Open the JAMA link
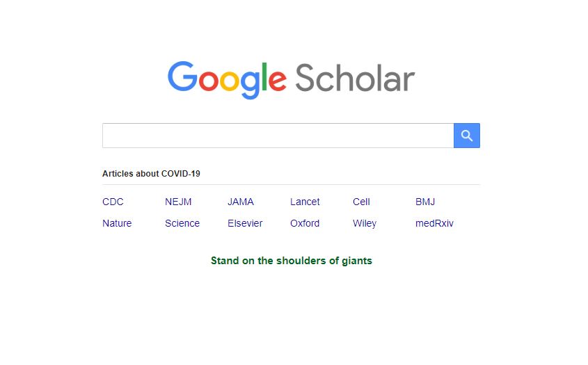 click(241, 202)
